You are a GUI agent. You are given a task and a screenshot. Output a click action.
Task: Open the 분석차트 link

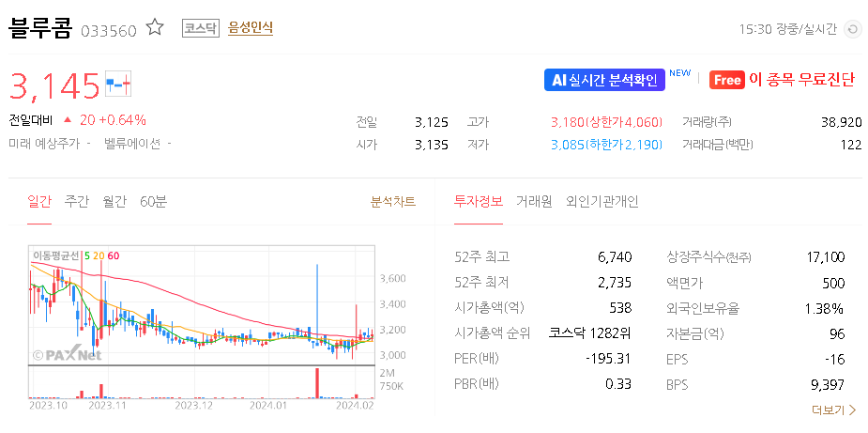(x=393, y=202)
